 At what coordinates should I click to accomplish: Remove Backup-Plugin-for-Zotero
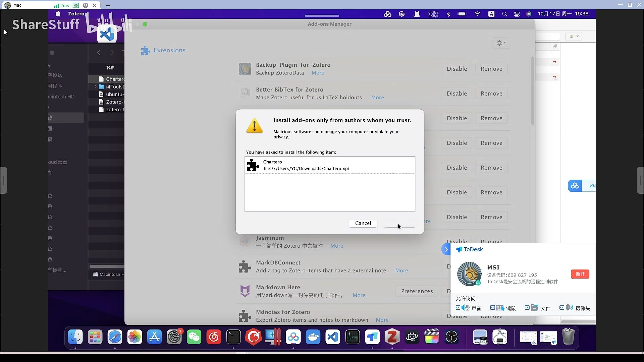pyautogui.click(x=491, y=69)
